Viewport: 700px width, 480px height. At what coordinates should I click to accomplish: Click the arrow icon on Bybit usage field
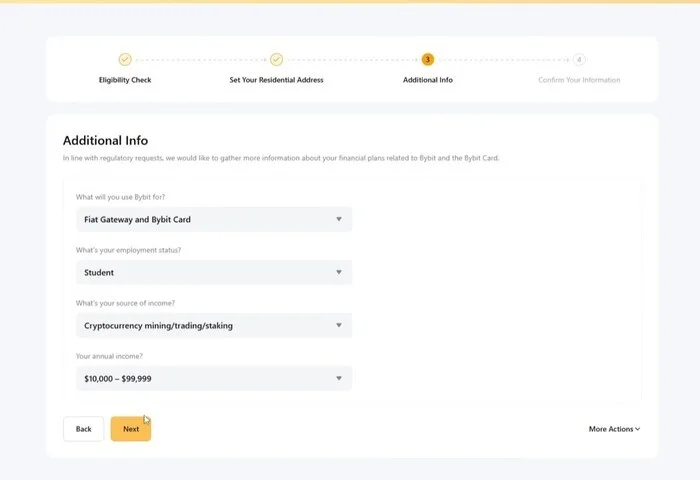(338, 219)
